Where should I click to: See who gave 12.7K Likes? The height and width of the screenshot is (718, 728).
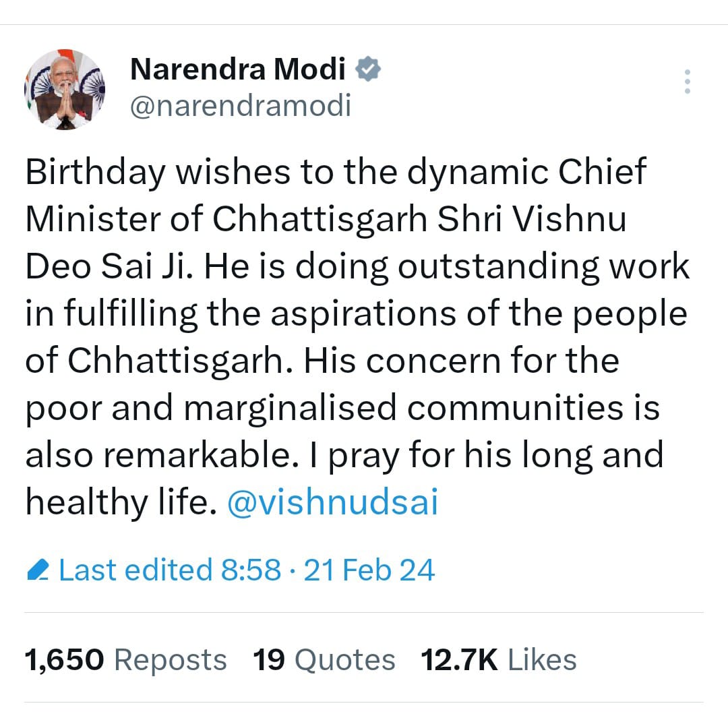click(458, 660)
